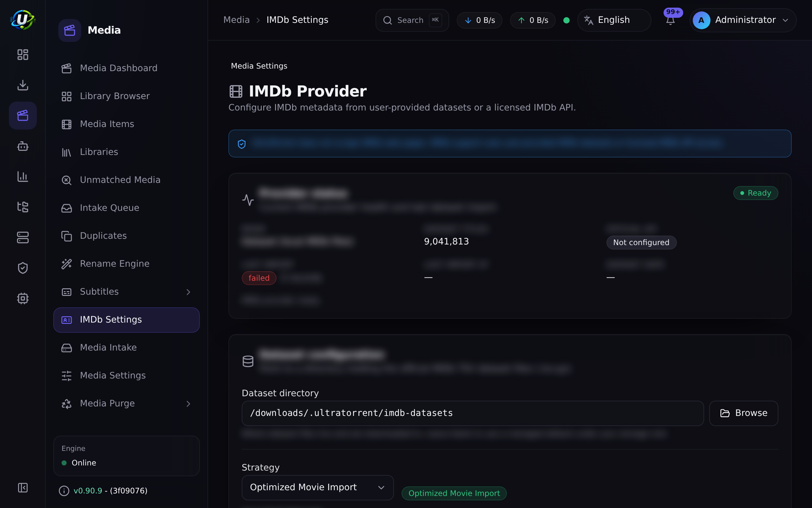Open the downloads icon in left rail

pyautogui.click(x=23, y=85)
